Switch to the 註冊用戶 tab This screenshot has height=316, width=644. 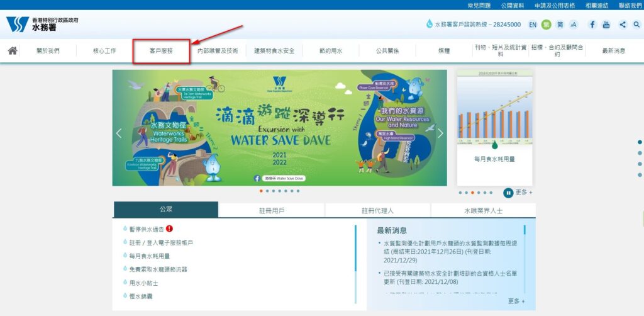coord(272,210)
